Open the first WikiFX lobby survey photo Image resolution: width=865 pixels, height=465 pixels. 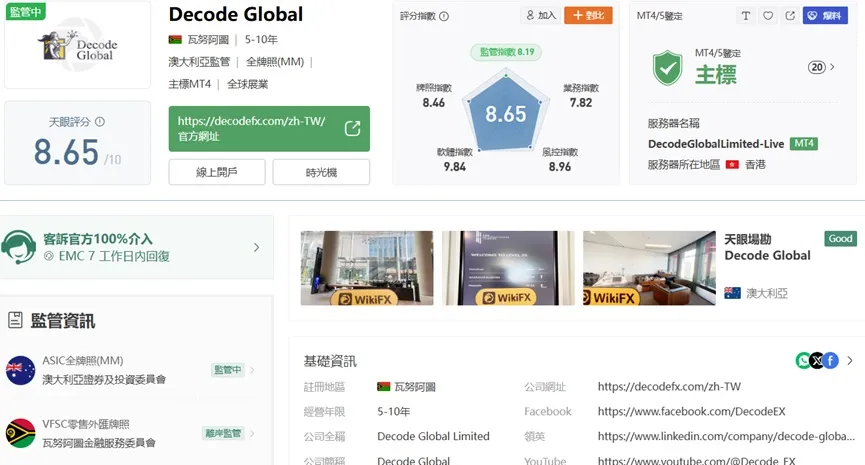(x=367, y=268)
